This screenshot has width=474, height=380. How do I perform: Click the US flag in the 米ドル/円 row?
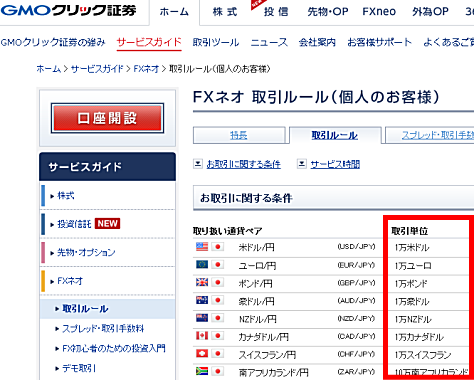(202, 247)
